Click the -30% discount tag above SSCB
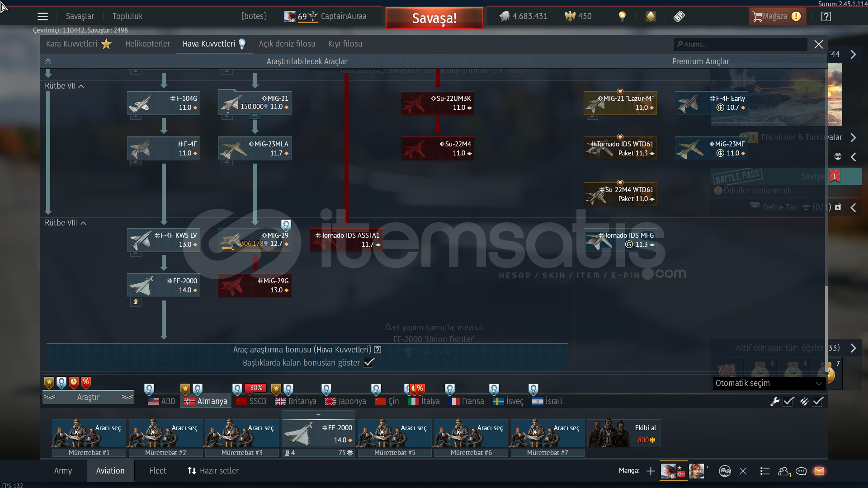868x488 pixels. click(x=255, y=388)
